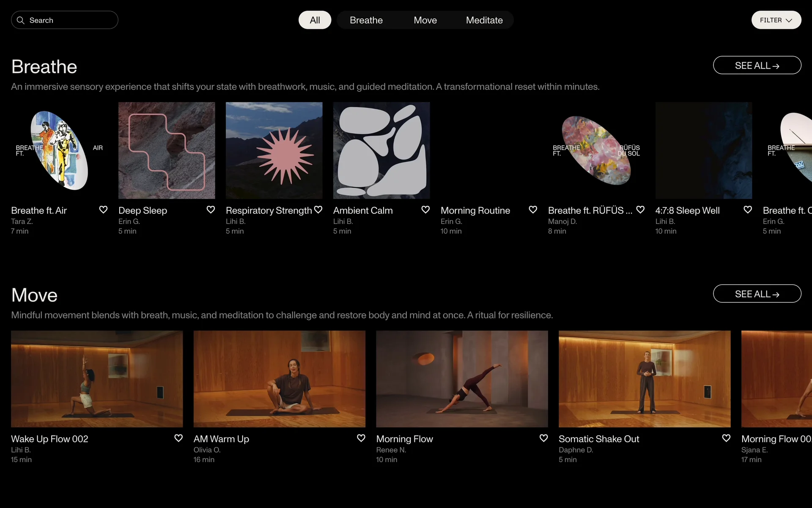Heart the Somatic Shake Out video
This screenshot has height=508, width=812.
726,438
